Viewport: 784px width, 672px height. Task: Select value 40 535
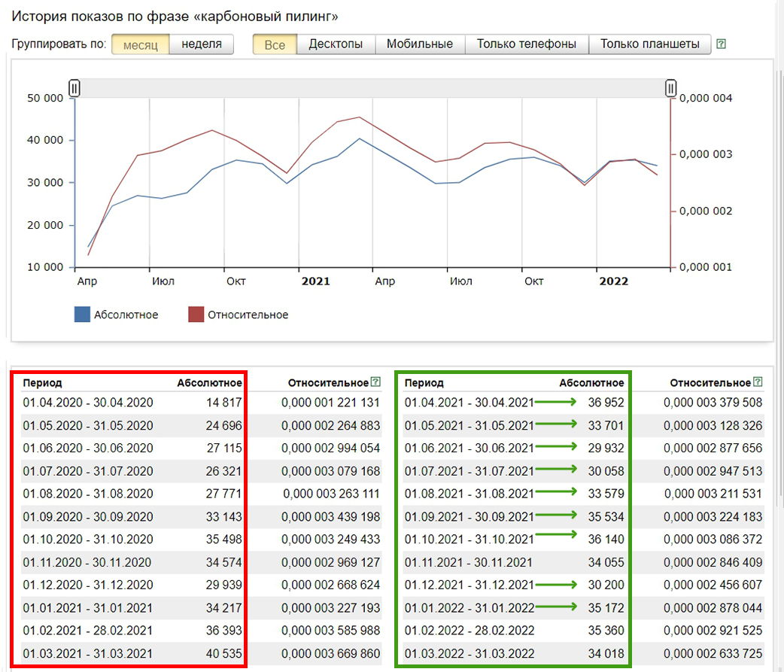(223, 653)
